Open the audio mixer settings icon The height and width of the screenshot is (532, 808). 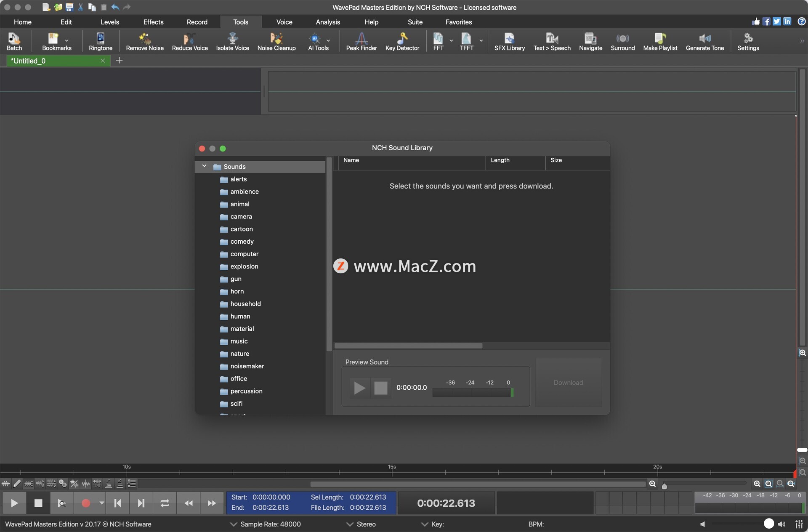[x=799, y=524]
